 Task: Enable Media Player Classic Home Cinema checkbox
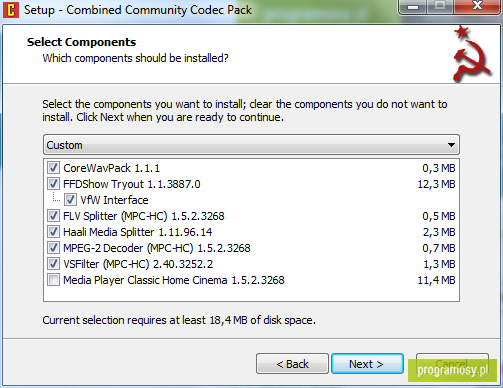pos(53,280)
